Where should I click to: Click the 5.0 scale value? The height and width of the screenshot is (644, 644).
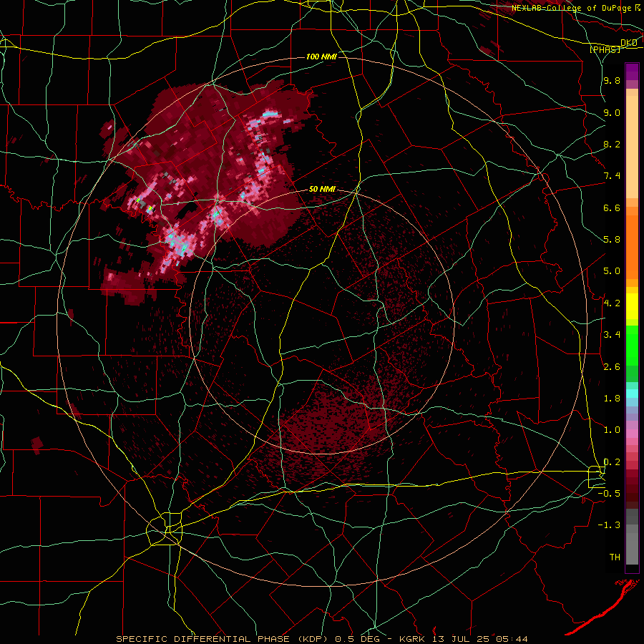612,271
